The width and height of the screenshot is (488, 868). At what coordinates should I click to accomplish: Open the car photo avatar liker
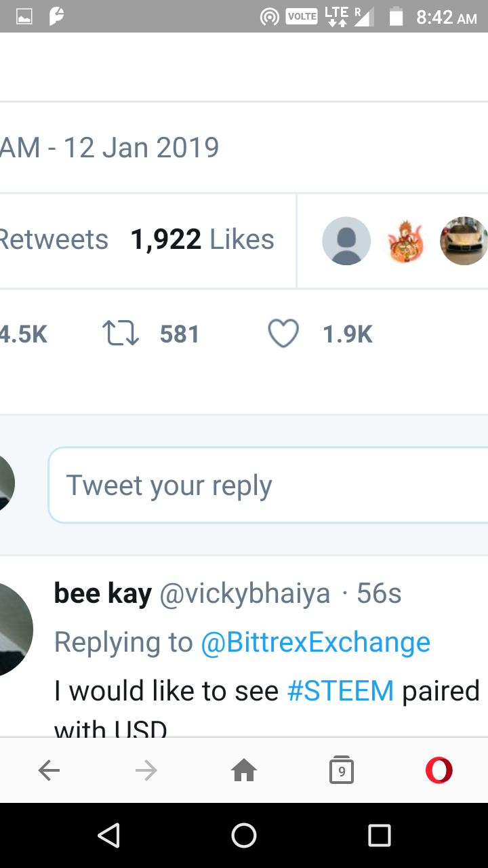click(x=464, y=241)
